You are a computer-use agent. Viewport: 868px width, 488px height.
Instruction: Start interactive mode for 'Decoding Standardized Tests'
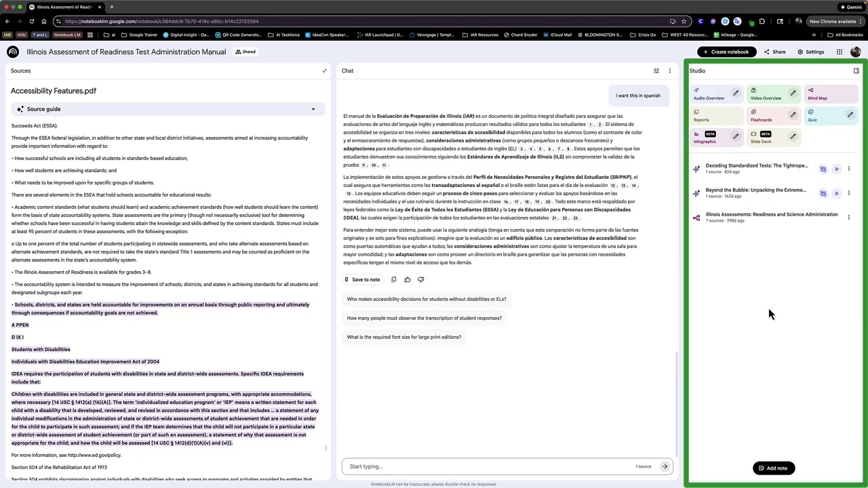[x=823, y=169]
